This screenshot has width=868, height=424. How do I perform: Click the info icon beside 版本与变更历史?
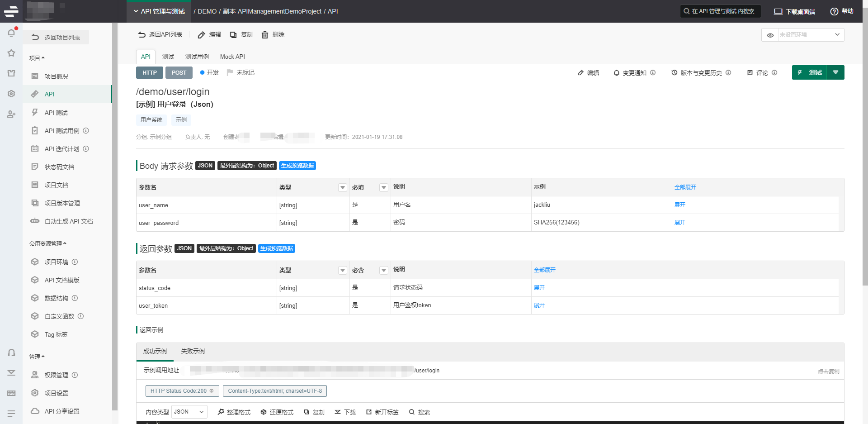click(x=728, y=72)
